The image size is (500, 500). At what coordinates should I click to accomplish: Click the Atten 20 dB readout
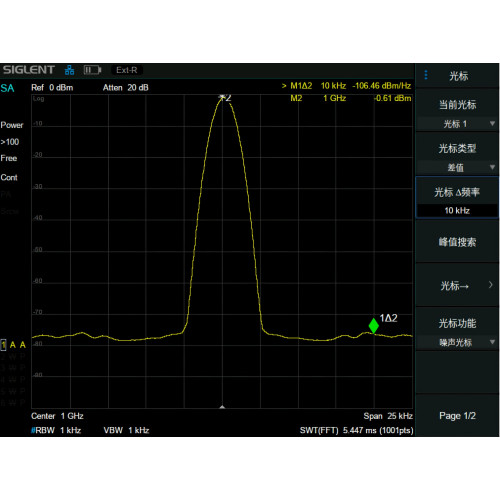pos(126,88)
